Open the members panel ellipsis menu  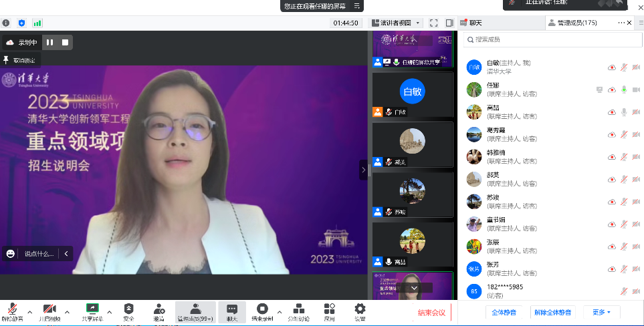tap(621, 23)
